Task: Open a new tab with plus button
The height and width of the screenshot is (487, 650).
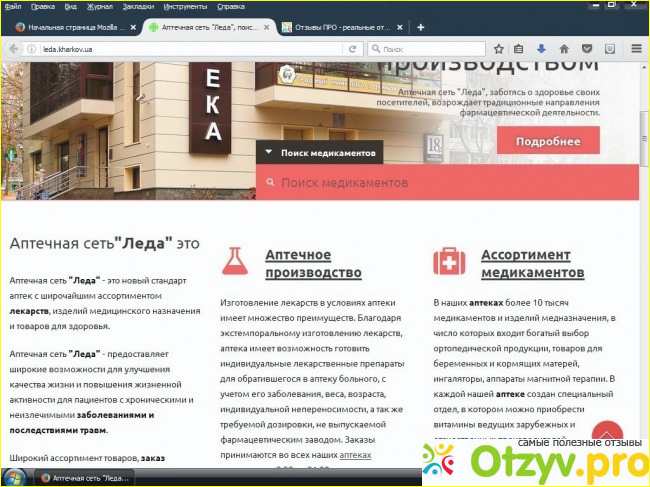Action: point(420,27)
